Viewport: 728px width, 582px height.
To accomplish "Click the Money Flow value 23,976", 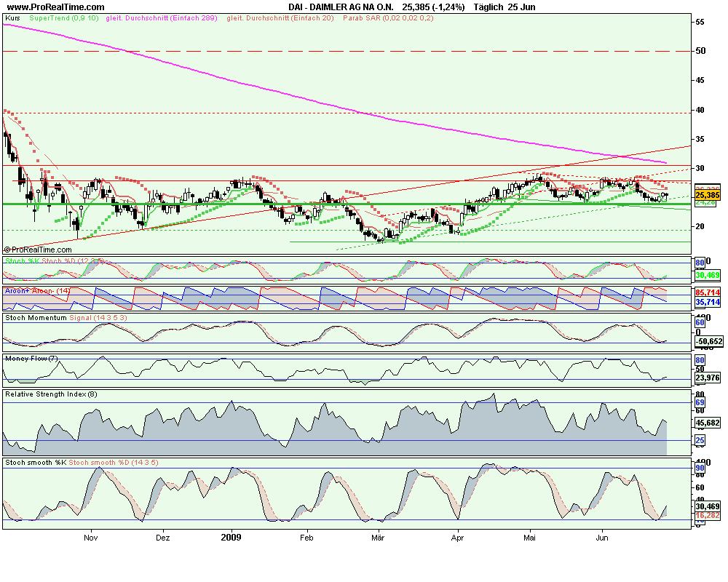I will [707, 378].
